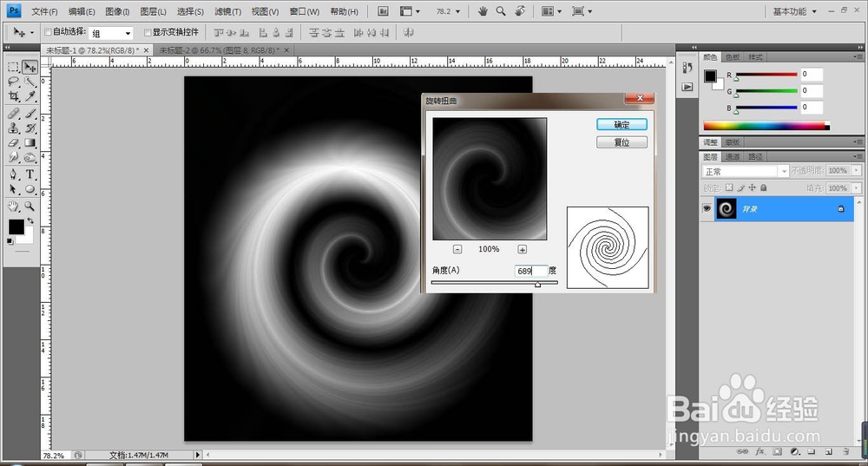This screenshot has width=868, height=466.
Task: Select the Crop tool
Action: (13, 96)
